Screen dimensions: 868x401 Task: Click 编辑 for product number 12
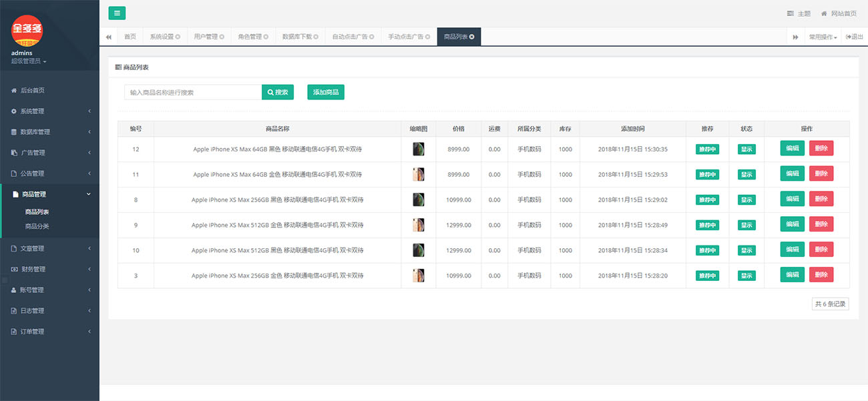tap(793, 148)
